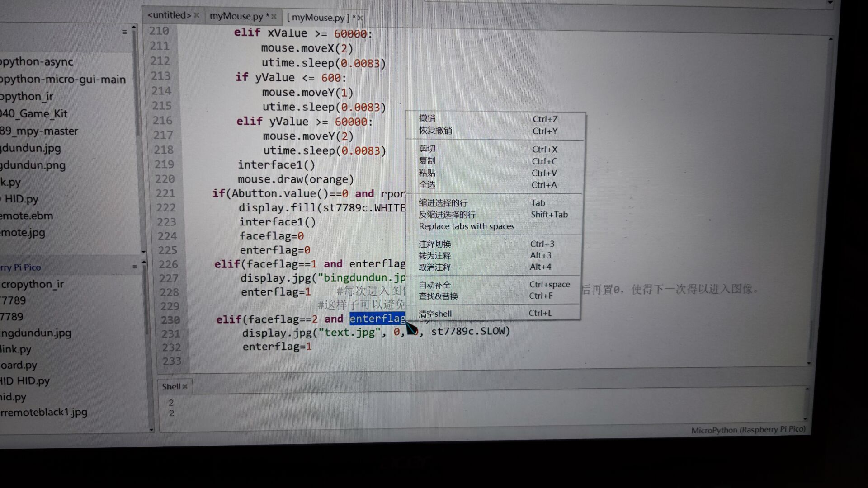This screenshot has width=868, height=488.
Task: Select file gdundun.png in files panel
Action: pyautogui.click(x=33, y=165)
